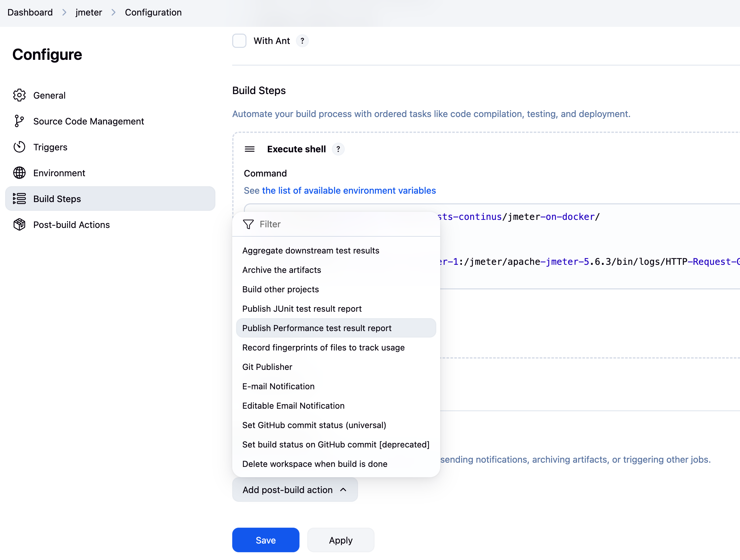The image size is (740, 560).
Task: Toggle Set GitHub commit status option
Action: coord(314,425)
